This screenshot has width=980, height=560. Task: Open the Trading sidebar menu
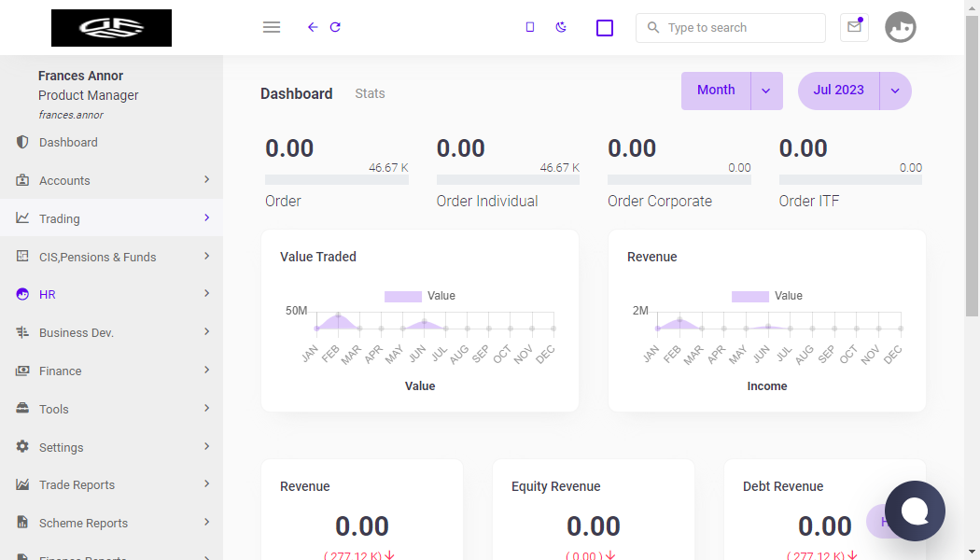click(111, 218)
